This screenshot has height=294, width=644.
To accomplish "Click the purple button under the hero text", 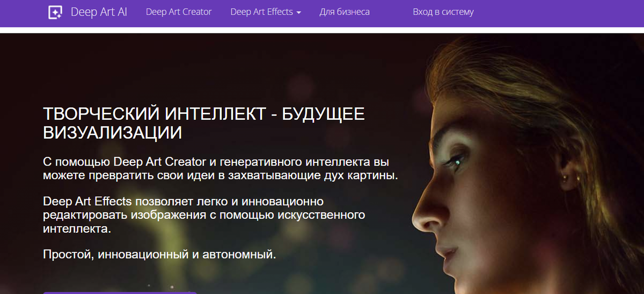I will [x=120, y=292].
